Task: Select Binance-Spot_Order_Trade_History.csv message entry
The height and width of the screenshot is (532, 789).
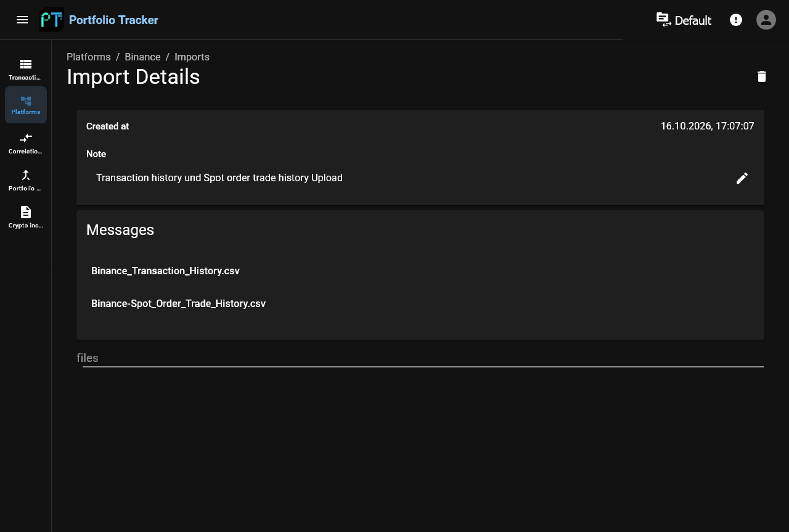Action: (x=178, y=303)
